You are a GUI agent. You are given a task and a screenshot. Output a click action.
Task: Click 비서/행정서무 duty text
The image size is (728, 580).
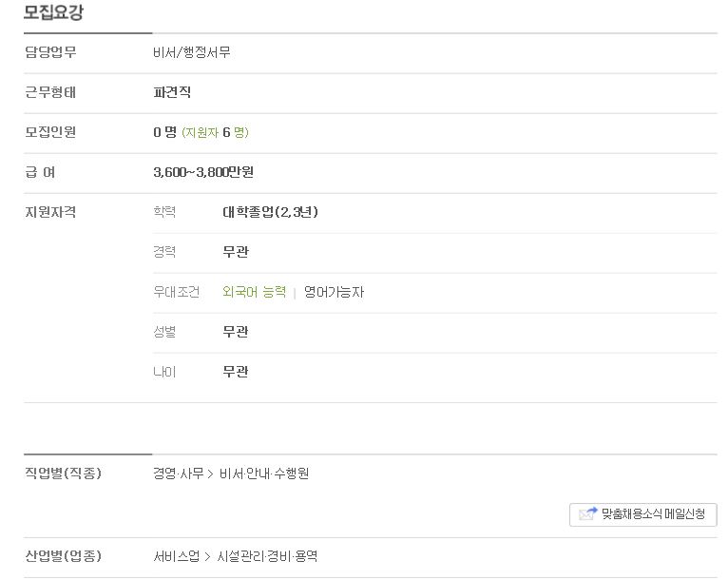coord(192,52)
